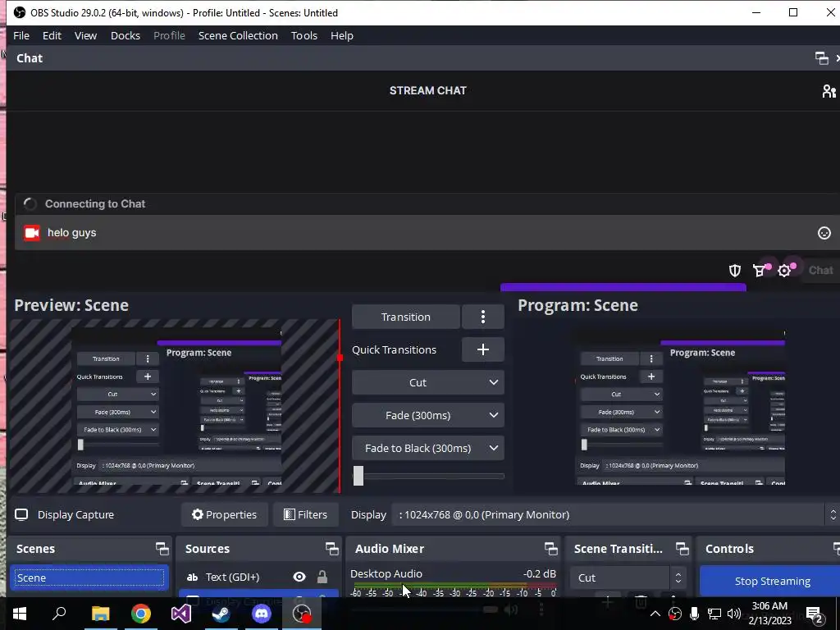840x630 pixels.
Task: Add a quick transition with plus button
Action: [x=482, y=349]
